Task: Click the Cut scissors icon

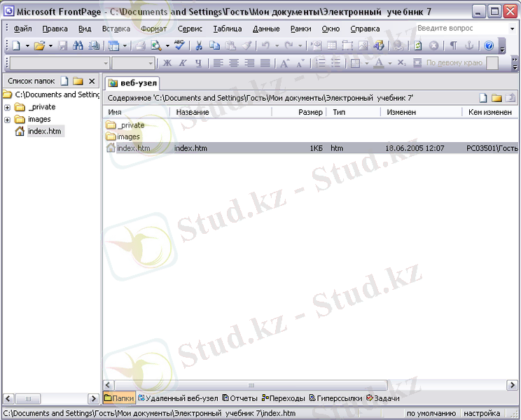Action: pos(199,45)
